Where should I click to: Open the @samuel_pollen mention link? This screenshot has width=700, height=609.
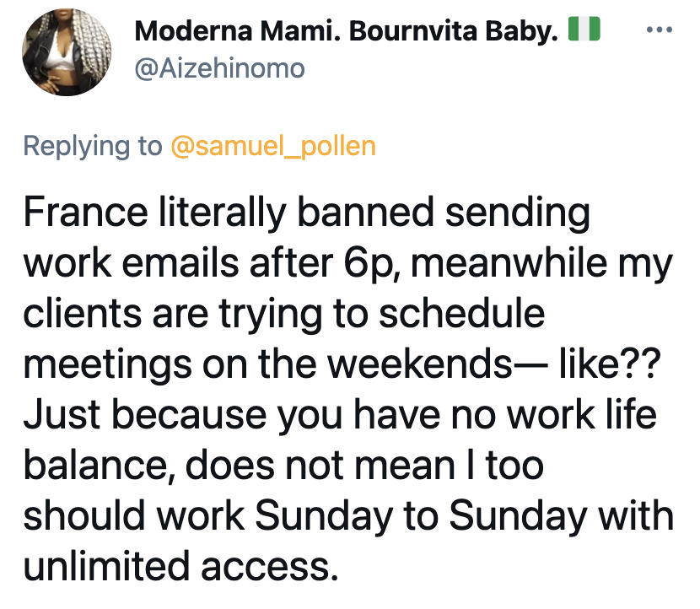click(272, 145)
